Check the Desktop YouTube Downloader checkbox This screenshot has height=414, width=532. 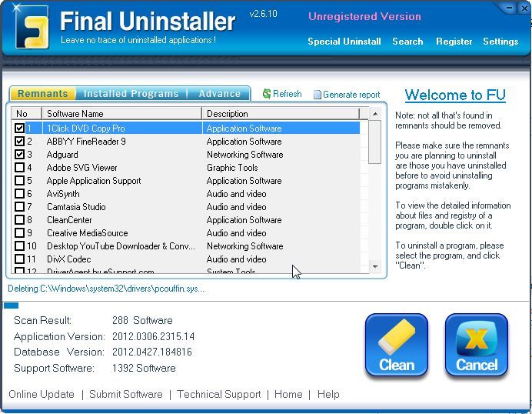coord(19,246)
